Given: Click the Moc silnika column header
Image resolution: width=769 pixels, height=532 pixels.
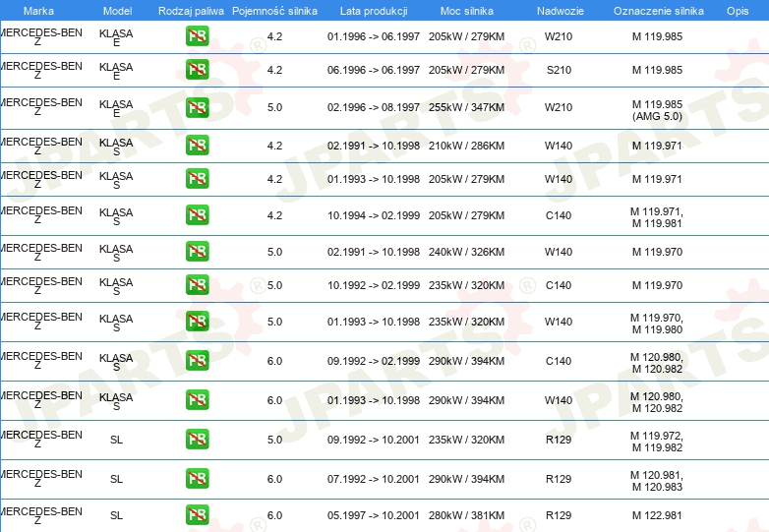Looking at the screenshot, I should (x=467, y=11).
